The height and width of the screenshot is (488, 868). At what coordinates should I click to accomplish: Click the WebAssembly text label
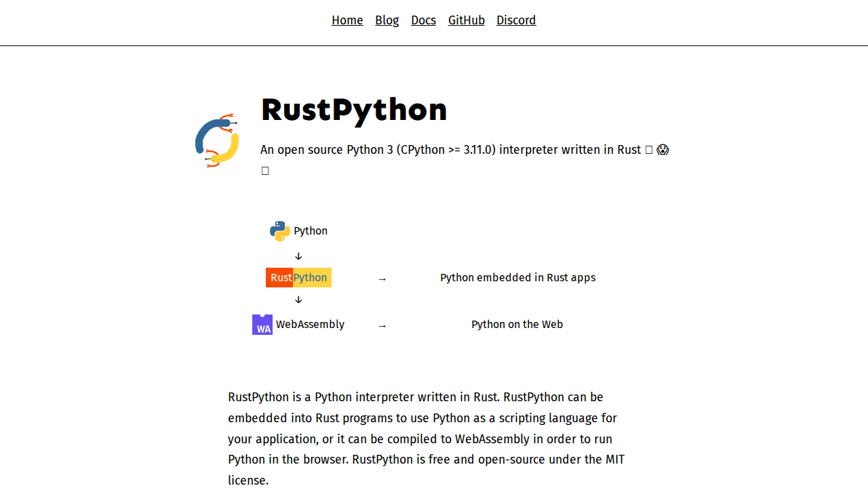(310, 324)
